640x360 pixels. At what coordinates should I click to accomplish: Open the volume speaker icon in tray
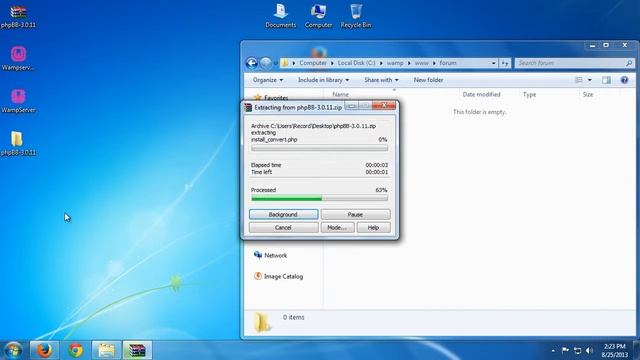(589, 350)
